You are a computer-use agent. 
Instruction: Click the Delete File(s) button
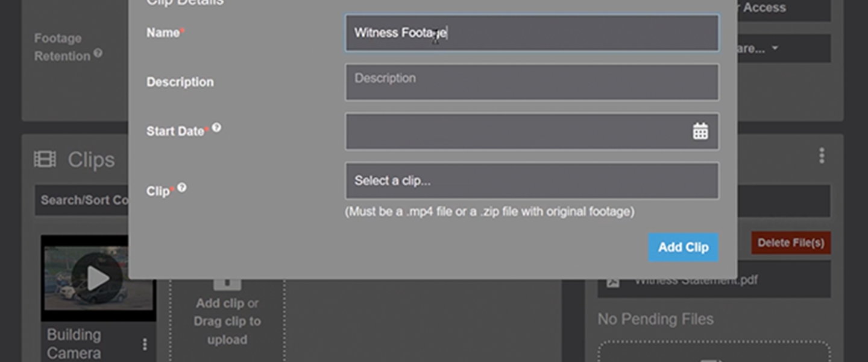[791, 243]
